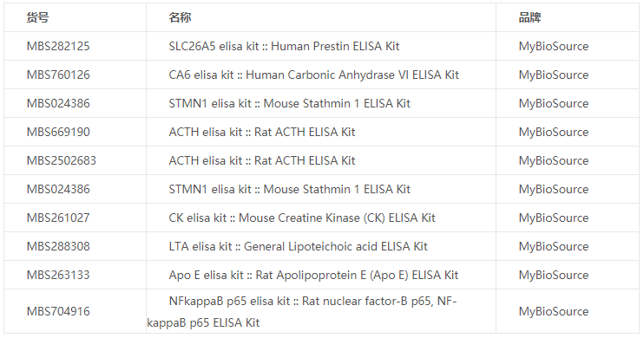The width and height of the screenshot is (644, 338).
Task: Open NFkappaB p65 elisa kit entry
Action: (x=302, y=312)
